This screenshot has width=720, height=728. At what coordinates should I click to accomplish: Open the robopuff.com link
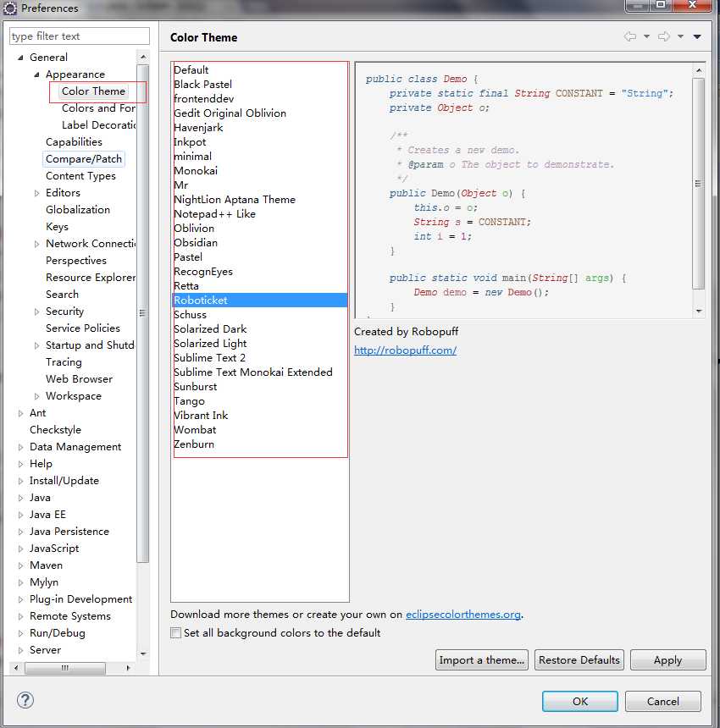point(405,350)
